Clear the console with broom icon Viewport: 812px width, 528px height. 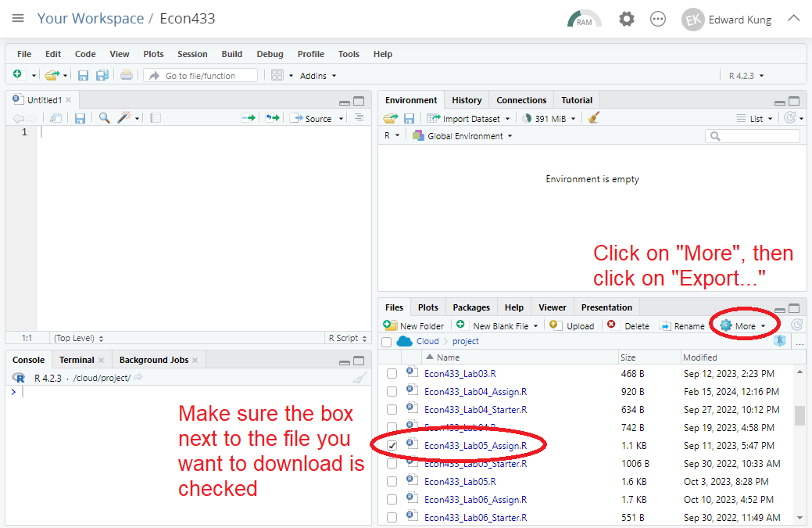pos(359,378)
